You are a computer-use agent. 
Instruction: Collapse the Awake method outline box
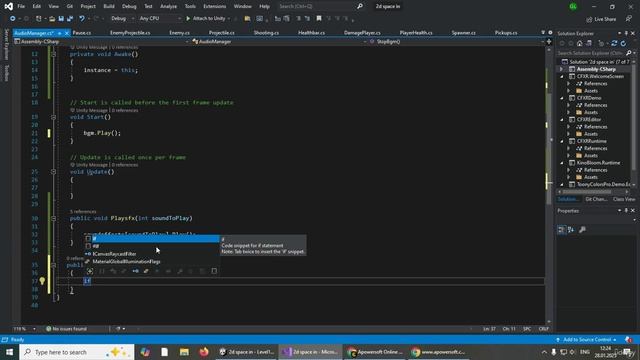click(53, 54)
